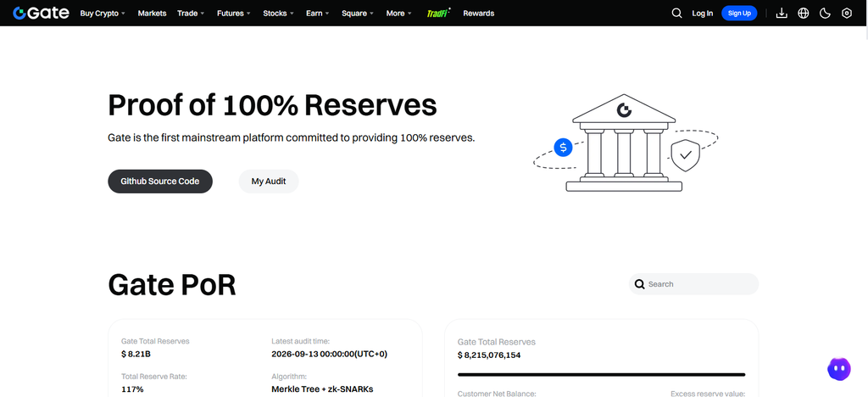This screenshot has width=868, height=397.
Task: Open the settings hexagon icon
Action: coord(847,14)
